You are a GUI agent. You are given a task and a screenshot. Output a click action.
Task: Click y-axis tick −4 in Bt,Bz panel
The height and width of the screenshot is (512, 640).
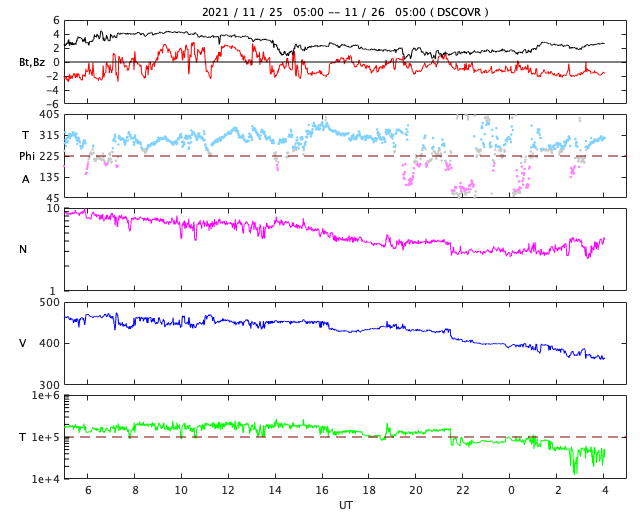click(x=53, y=90)
